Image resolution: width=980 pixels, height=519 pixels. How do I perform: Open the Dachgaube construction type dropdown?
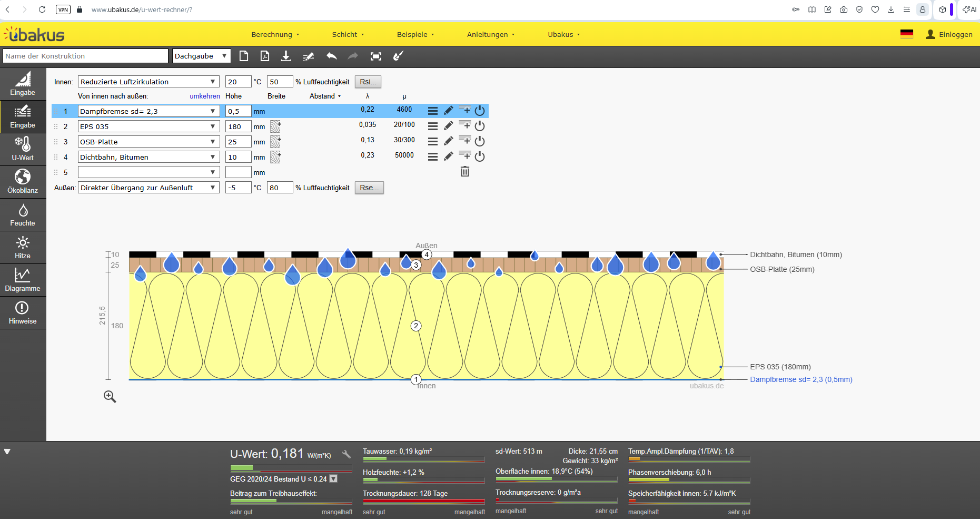201,56
